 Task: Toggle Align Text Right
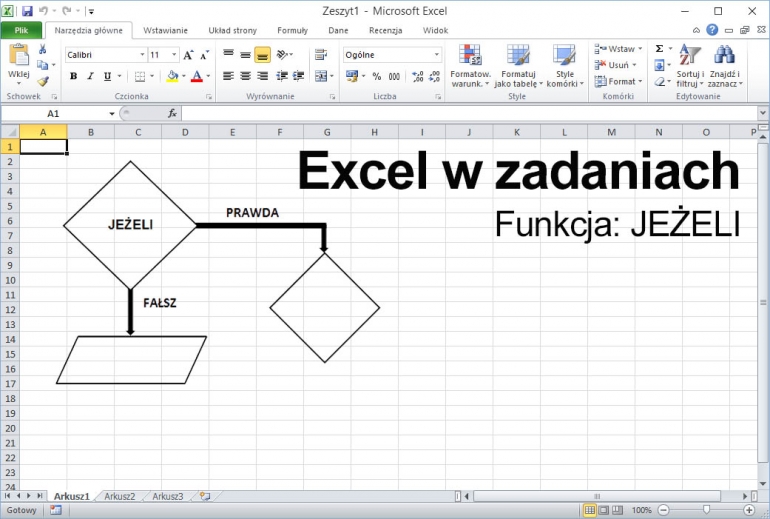pos(262,76)
